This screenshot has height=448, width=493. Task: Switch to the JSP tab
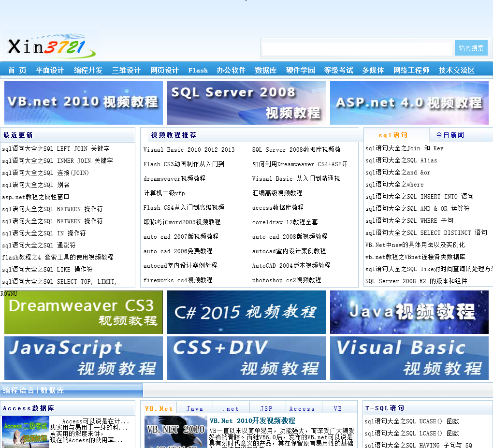[266, 409]
